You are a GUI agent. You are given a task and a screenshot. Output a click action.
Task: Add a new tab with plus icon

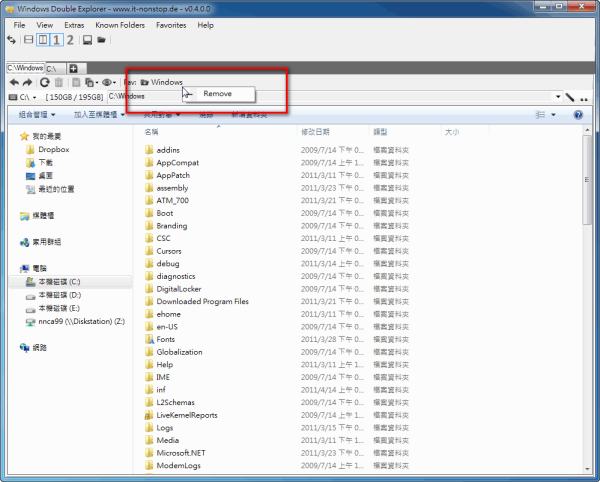[73, 68]
